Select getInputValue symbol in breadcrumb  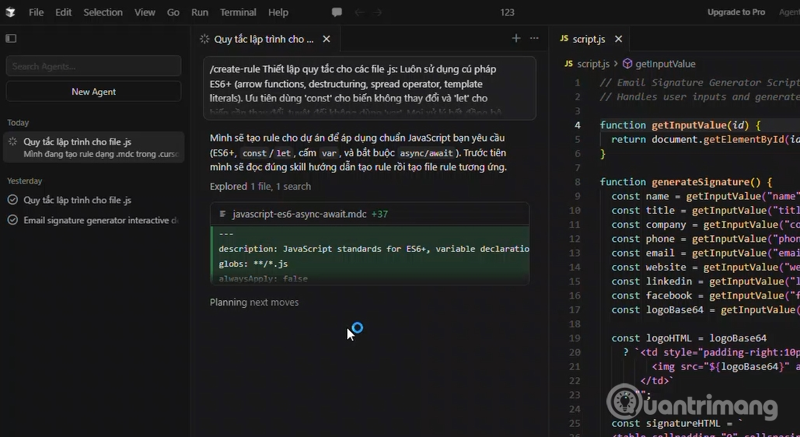(664, 63)
